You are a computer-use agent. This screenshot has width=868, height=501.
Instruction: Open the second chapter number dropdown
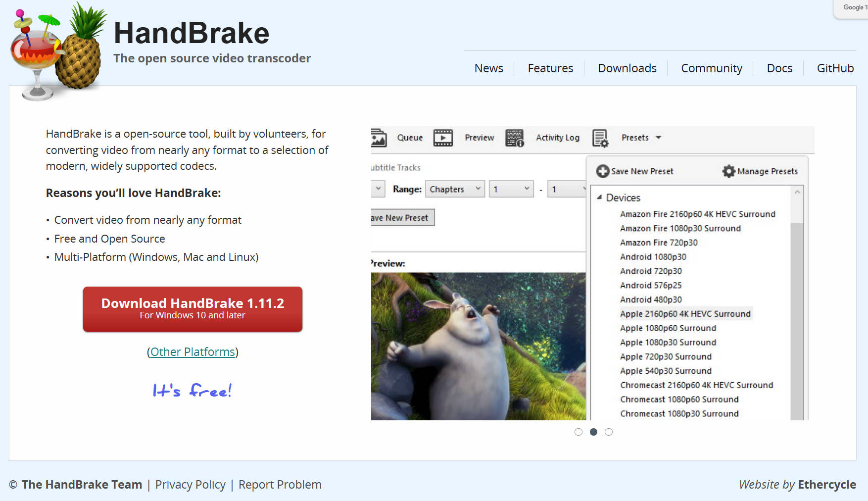click(x=567, y=189)
